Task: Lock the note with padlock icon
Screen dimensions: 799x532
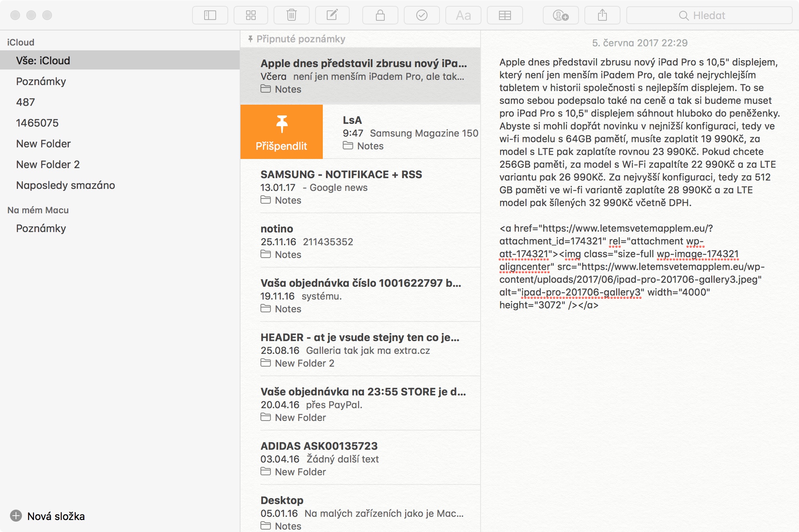Action: (380, 16)
